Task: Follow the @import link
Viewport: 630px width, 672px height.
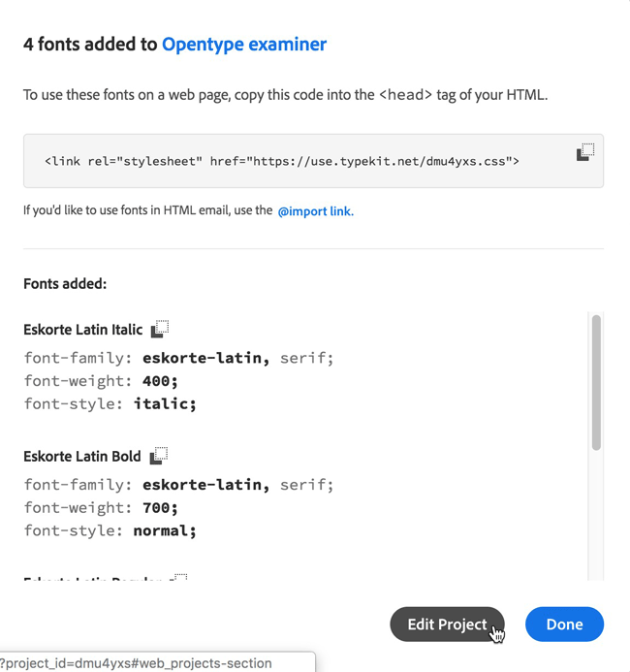Action: pos(316,210)
